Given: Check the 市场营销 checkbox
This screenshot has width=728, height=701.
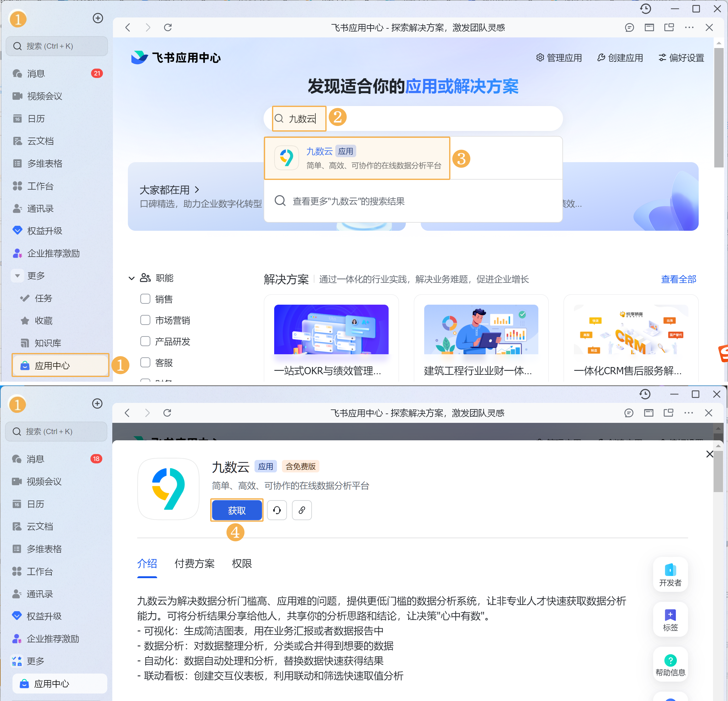Looking at the screenshot, I should coord(145,320).
